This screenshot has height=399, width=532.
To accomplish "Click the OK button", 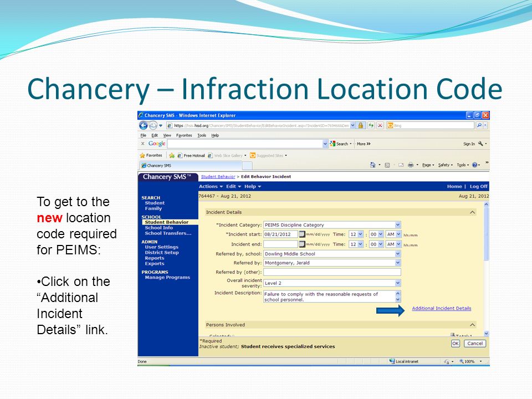I will (x=456, y=344).
